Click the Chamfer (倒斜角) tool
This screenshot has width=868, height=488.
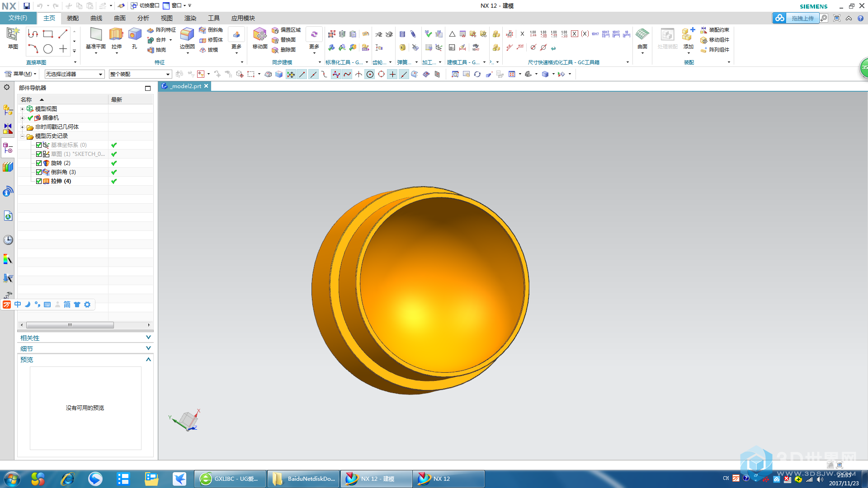211,30
